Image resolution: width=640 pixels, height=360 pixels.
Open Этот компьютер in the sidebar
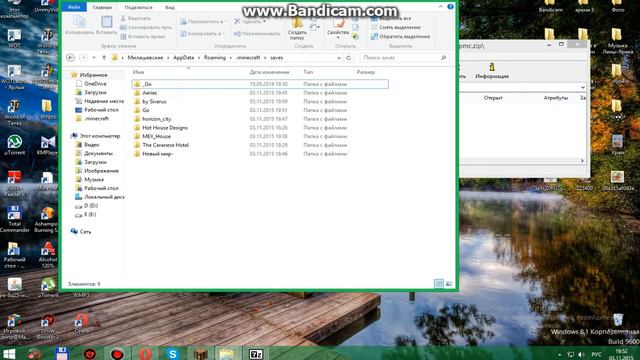coord(100,136)
